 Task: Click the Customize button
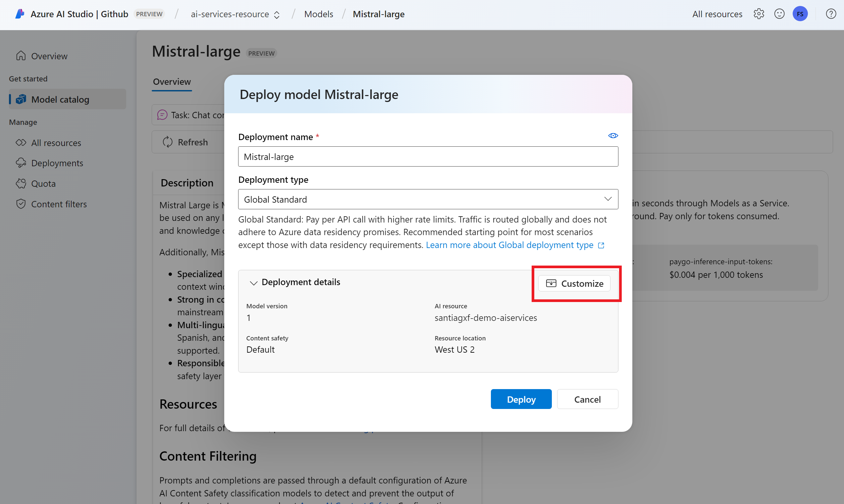[x=574, y=283]
